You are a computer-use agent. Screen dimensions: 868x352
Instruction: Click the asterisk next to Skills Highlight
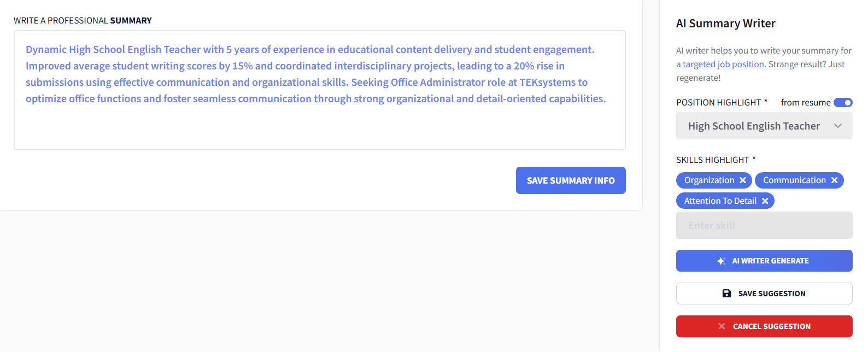(x=754, y=157)
